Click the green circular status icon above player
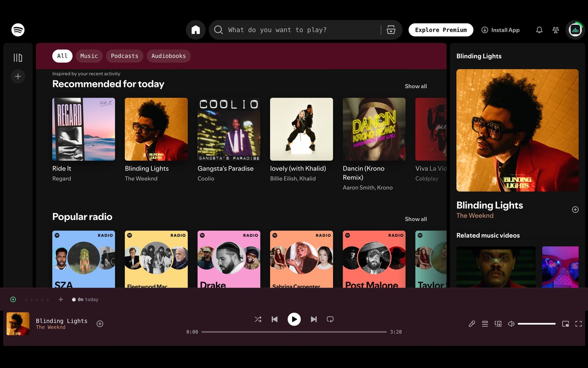 13,299
